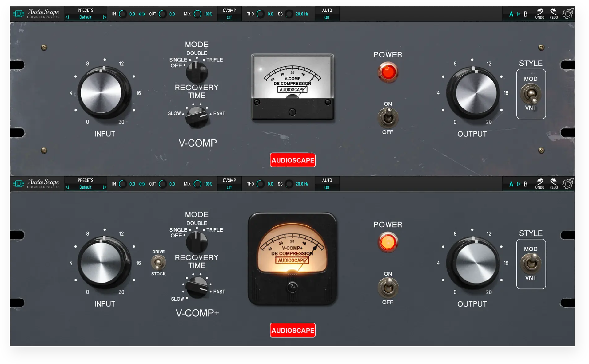Toggle the MOD/VNT style switch on V-COMP

(x=531, y=94)
